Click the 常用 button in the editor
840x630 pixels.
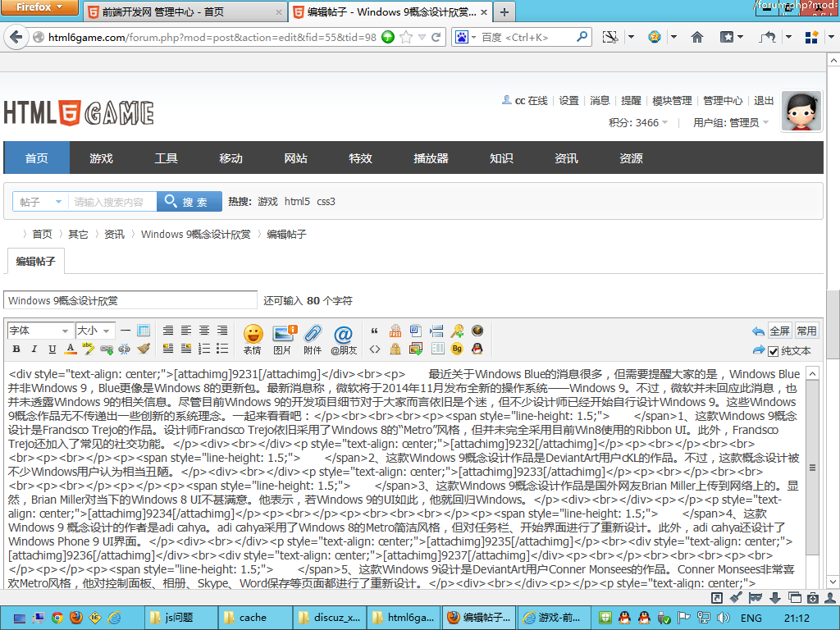(806, 331)
